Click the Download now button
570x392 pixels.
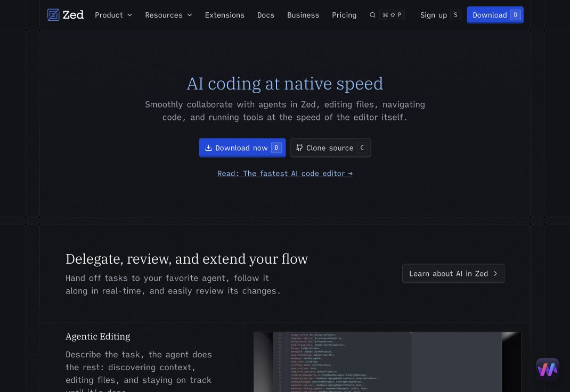point(242,148)
